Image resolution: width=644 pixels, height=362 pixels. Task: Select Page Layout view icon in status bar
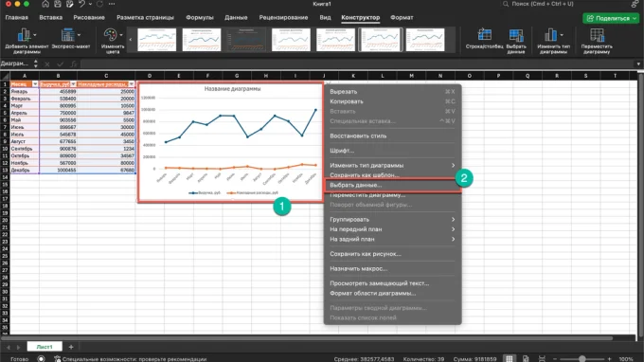click(526, 359)
